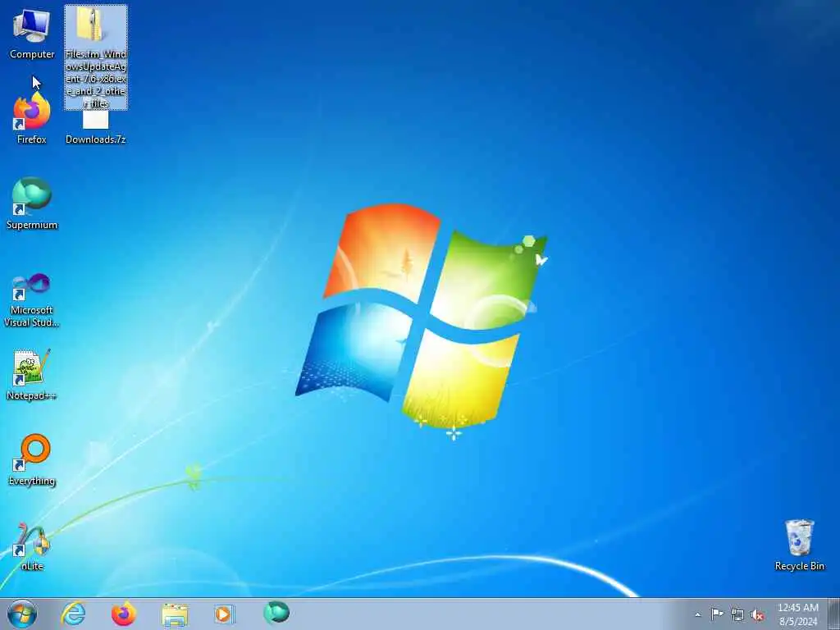Select the Firefox desktop shortcut
The image size is (840, 630).
point(32,118)
